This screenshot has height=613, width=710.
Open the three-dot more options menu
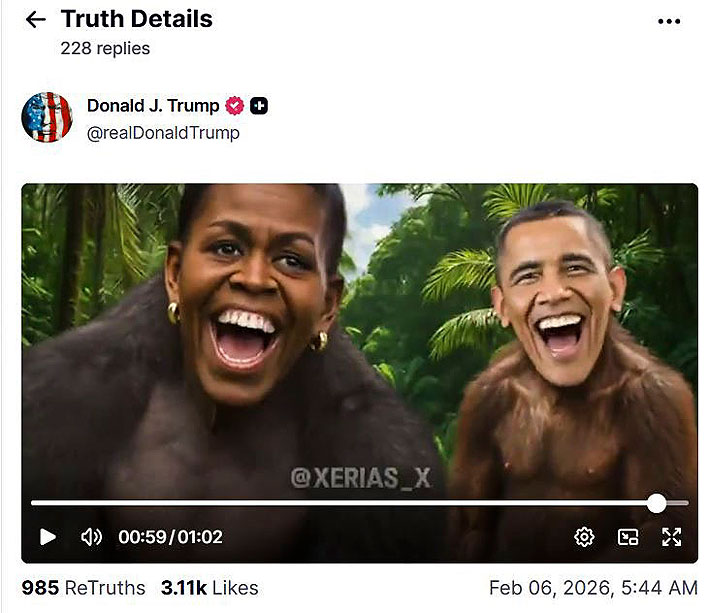pos(669,21)
